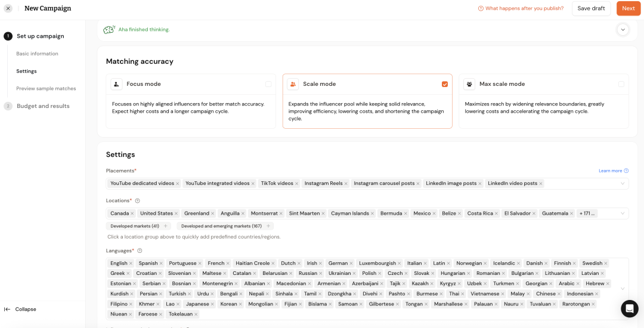Remove the TikTok videos placement tag
The image size is (644, 328).
[296, 184]
